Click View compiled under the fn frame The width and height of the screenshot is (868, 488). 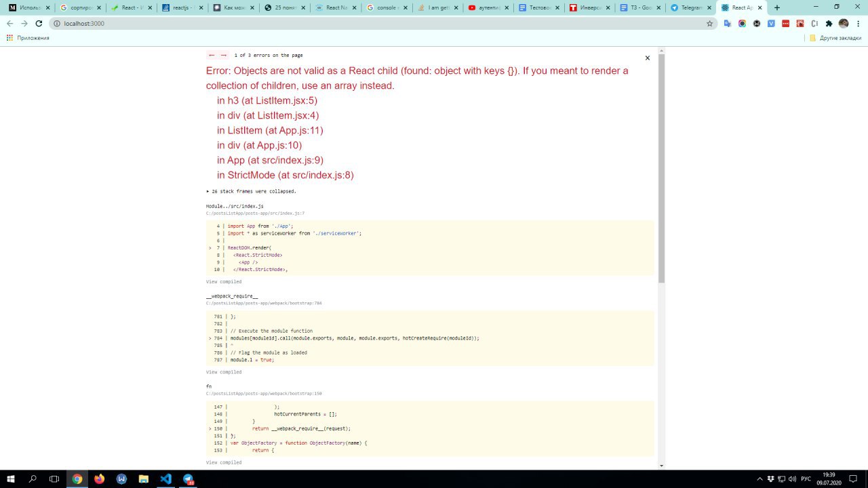click(x=224, y=462)
